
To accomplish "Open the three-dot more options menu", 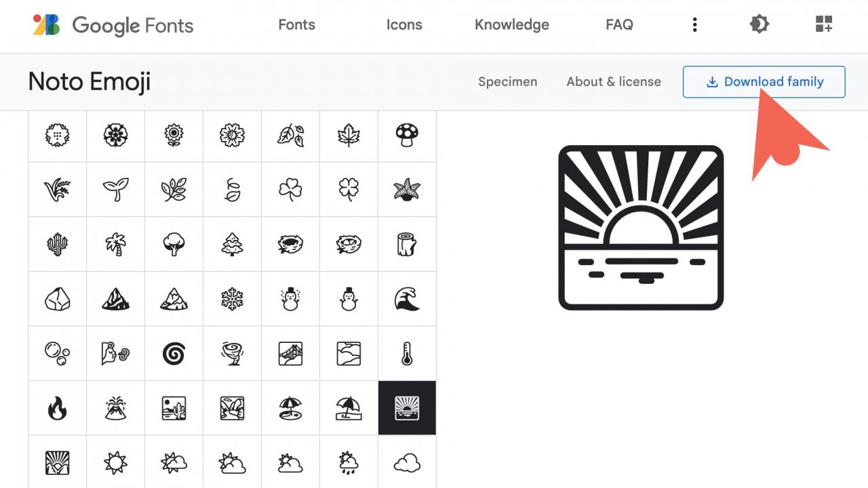I will pyautogui.click(x=694, y=25).
